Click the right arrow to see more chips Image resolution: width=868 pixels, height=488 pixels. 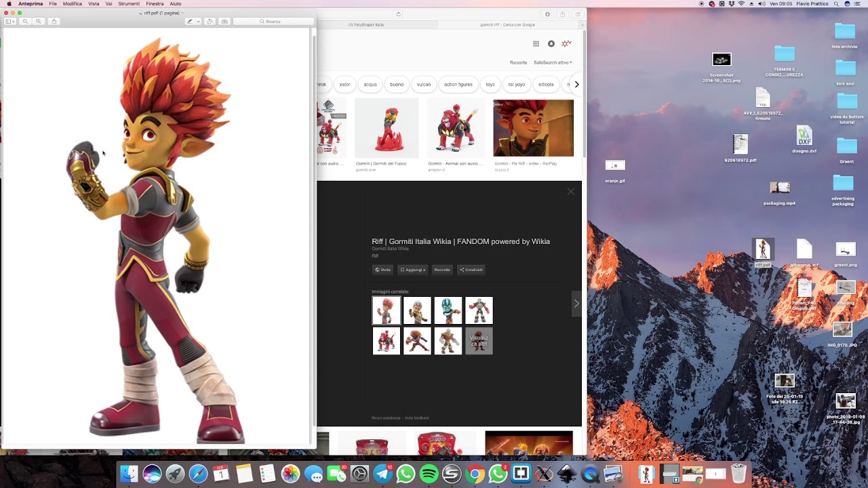pyautogui.click(x=576, y=85)
